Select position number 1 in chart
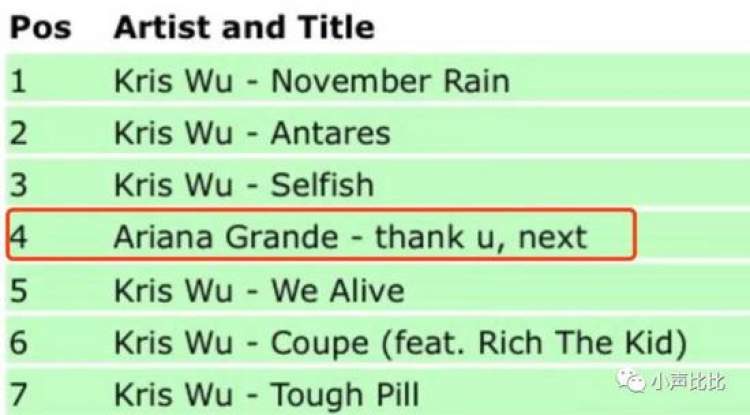This screenshot has width=750, height=415. coord(18,81)
